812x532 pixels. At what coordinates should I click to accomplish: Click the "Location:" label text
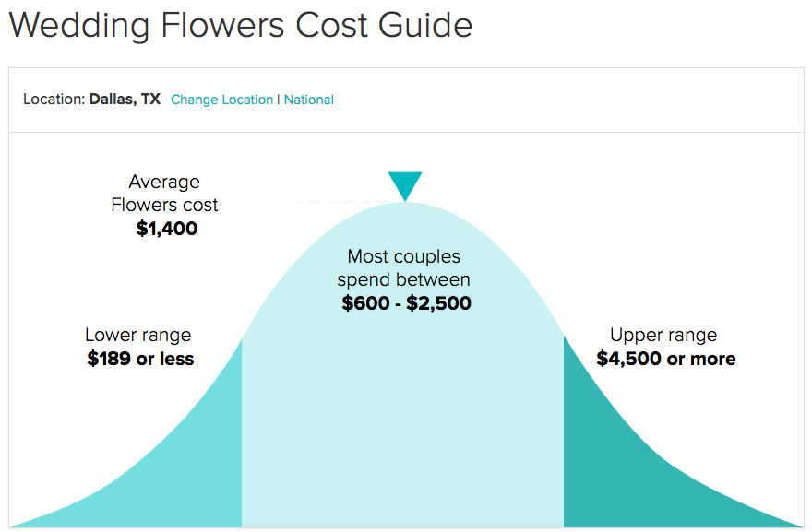[x=54, y=100]
